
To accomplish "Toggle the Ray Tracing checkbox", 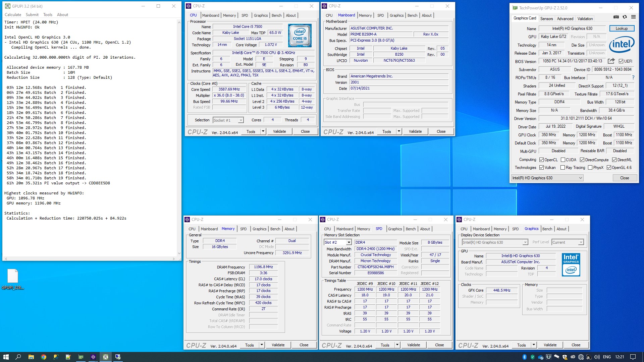I will coord(563,168).
